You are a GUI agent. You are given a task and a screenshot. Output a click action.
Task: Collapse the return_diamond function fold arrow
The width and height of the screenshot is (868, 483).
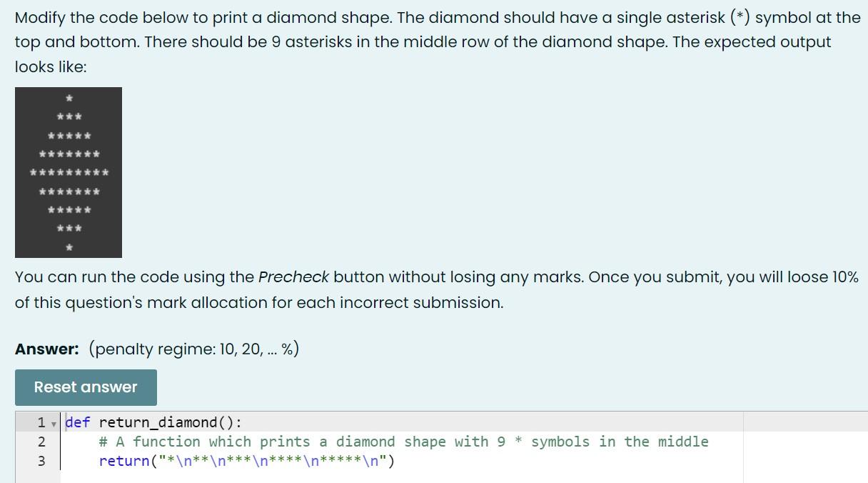coord(55,423)
